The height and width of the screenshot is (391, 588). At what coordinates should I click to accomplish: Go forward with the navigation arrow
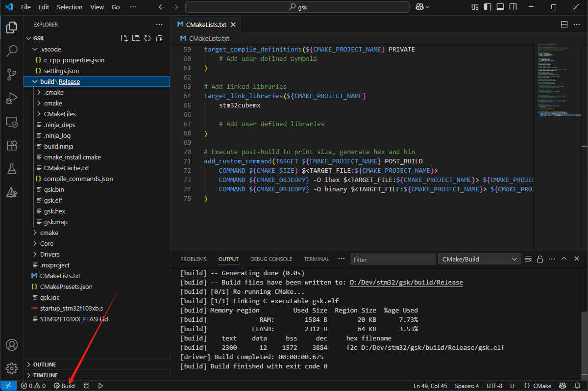tap(175, 7)
